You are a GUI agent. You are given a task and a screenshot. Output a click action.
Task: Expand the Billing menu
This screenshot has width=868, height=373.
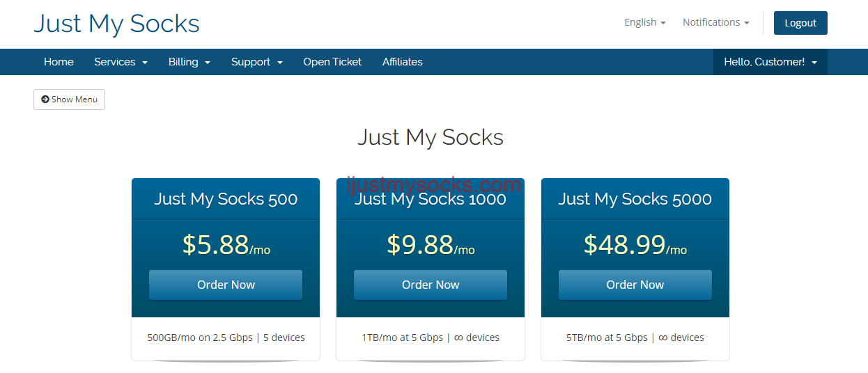coord(189,62)
